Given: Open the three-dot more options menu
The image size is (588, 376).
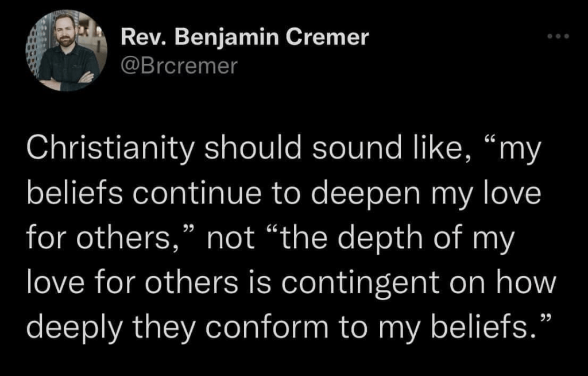Looking at the screenshot, I should click(x=557, y=38).
